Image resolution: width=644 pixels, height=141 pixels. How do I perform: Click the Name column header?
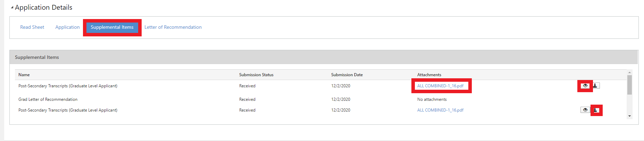coord(24,75)
